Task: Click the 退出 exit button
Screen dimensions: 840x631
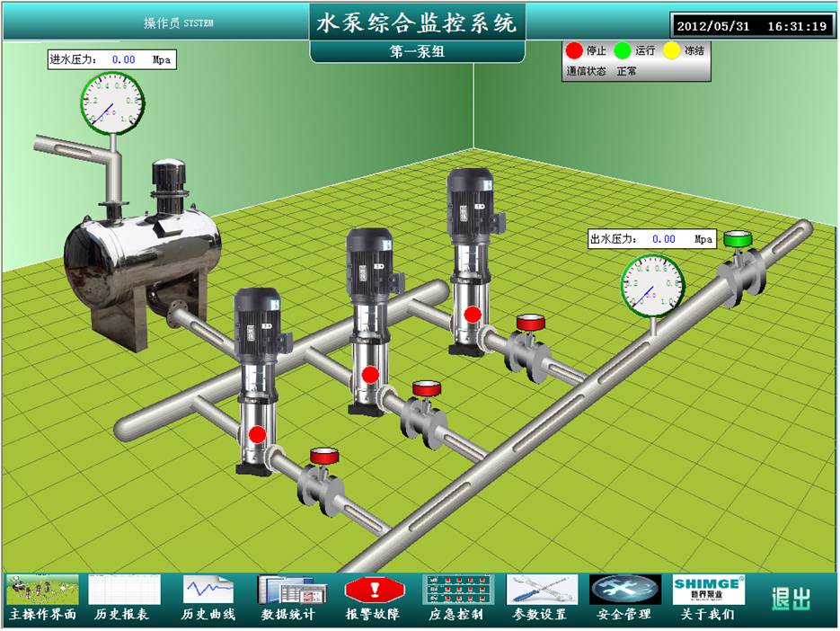Action: point(791,599)
